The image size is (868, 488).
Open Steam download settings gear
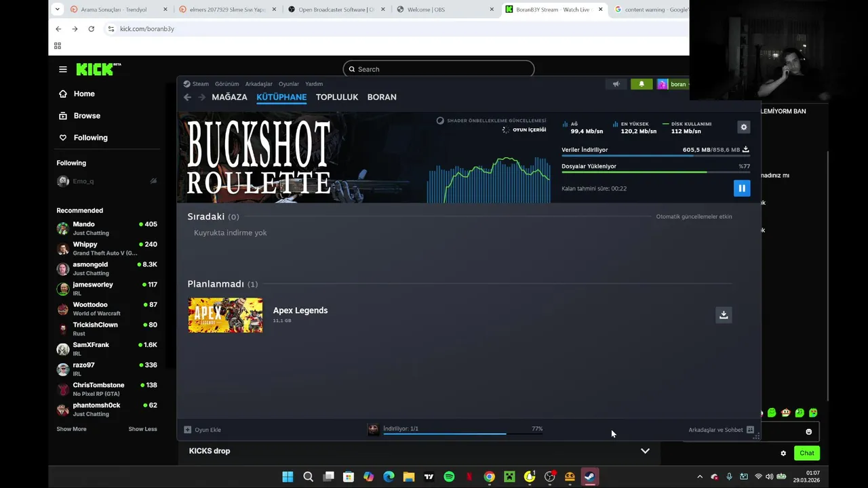(744, 127)
